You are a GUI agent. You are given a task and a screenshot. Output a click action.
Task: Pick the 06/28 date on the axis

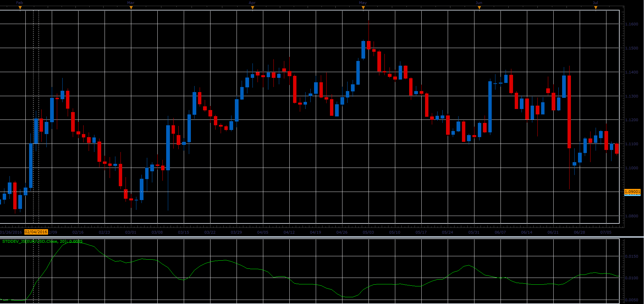[579, 232]
